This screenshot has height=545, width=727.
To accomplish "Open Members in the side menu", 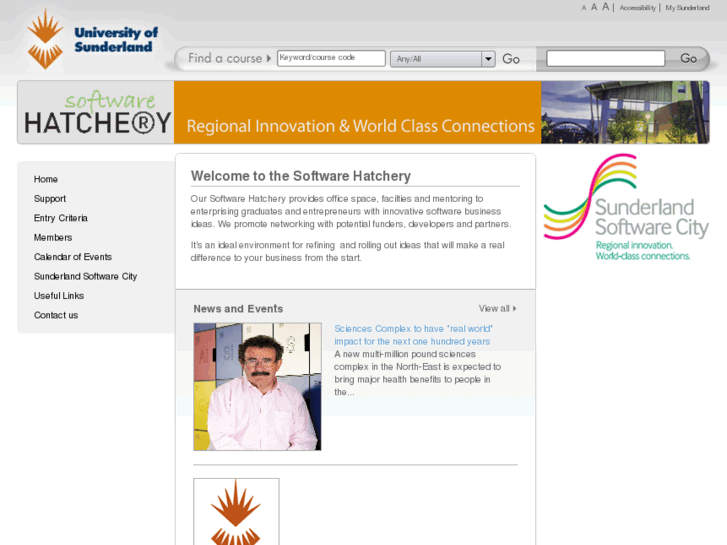I will (x=53, y=237).
